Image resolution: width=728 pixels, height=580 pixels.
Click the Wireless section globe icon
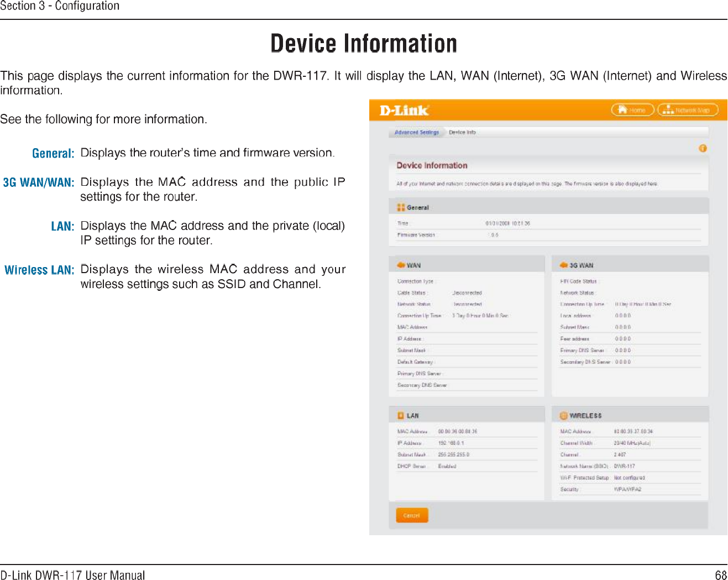[x=564, y=416]
